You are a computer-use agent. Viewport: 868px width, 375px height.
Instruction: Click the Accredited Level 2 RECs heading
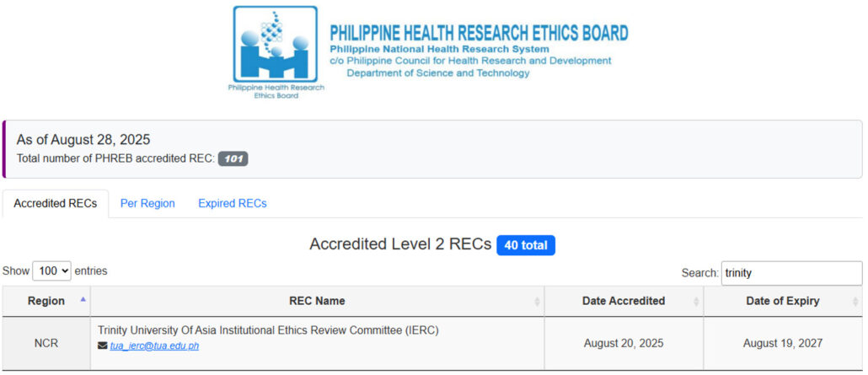coord(399,245)
